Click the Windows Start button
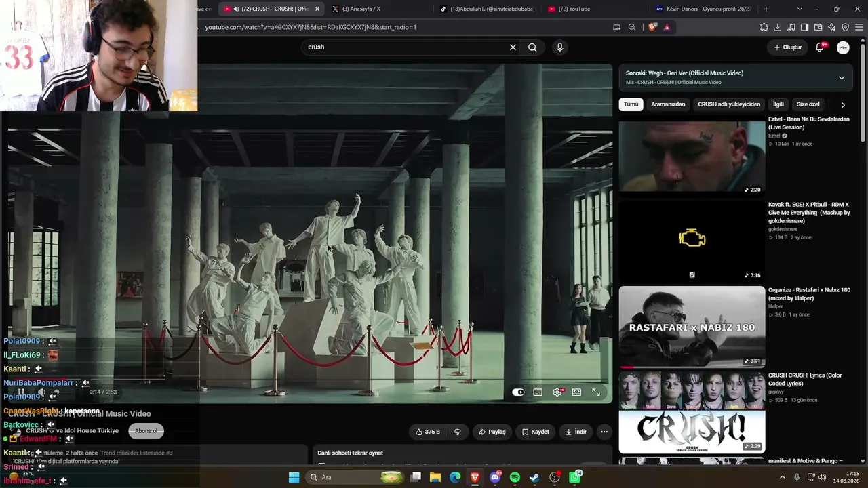Screen dimensions: 868x488 (x=294, y=477)
